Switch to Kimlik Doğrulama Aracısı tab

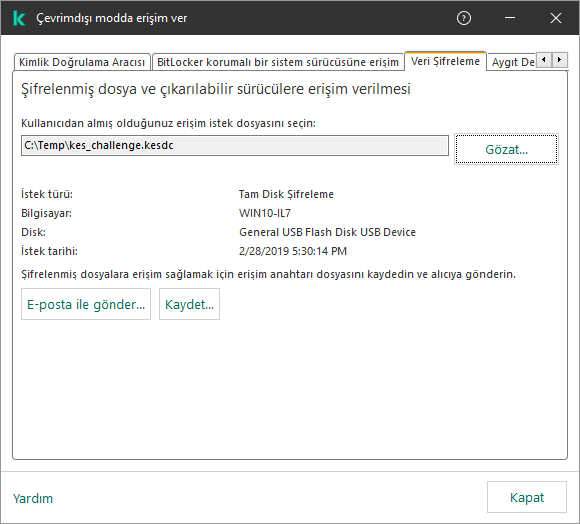(x=82, y=62)
